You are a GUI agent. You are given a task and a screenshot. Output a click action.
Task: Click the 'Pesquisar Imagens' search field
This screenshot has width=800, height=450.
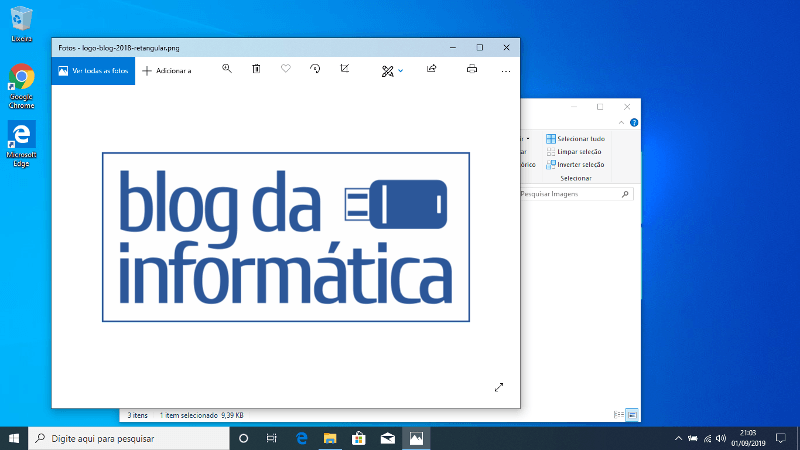point(576,194)
